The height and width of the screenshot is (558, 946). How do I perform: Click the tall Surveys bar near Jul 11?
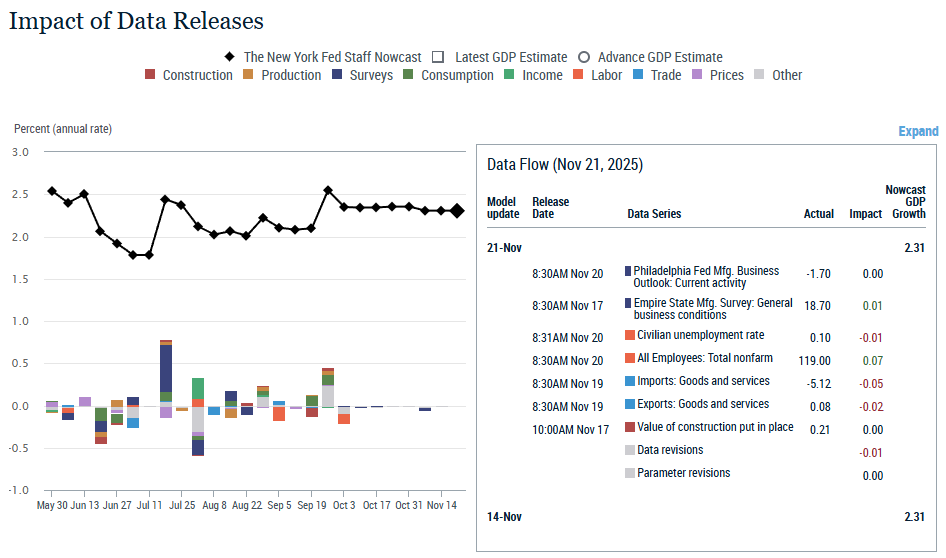[166, 368]
